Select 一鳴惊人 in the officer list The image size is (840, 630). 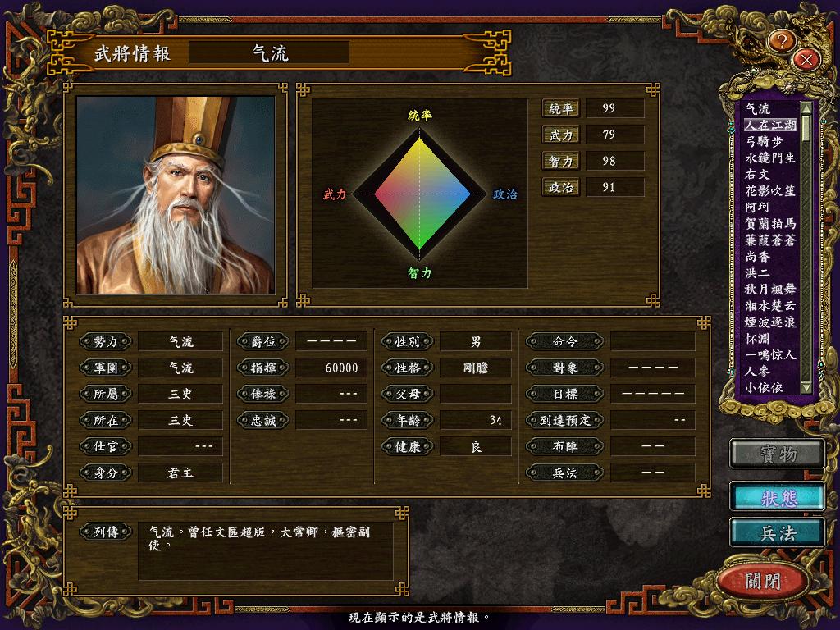click(770, 354)
